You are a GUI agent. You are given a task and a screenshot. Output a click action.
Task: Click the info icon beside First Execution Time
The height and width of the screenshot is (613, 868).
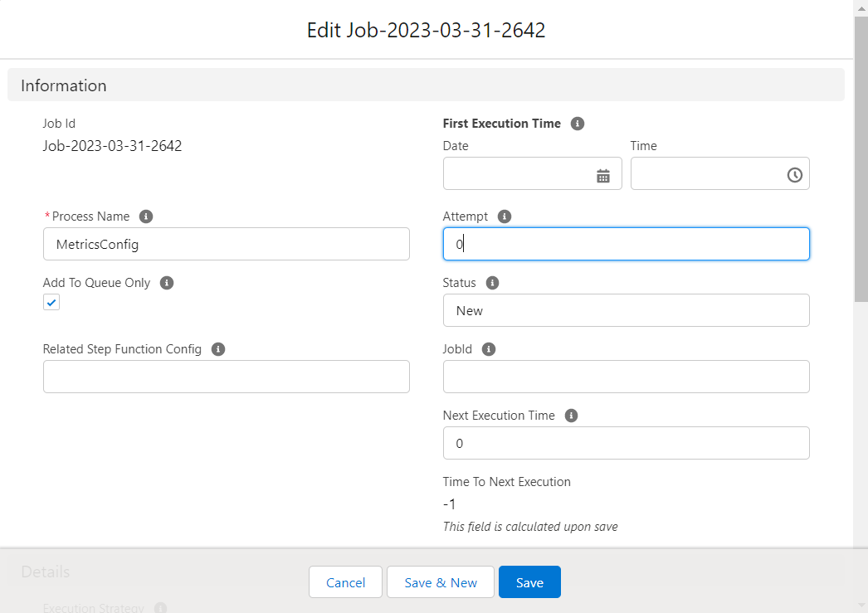point(578,123)
